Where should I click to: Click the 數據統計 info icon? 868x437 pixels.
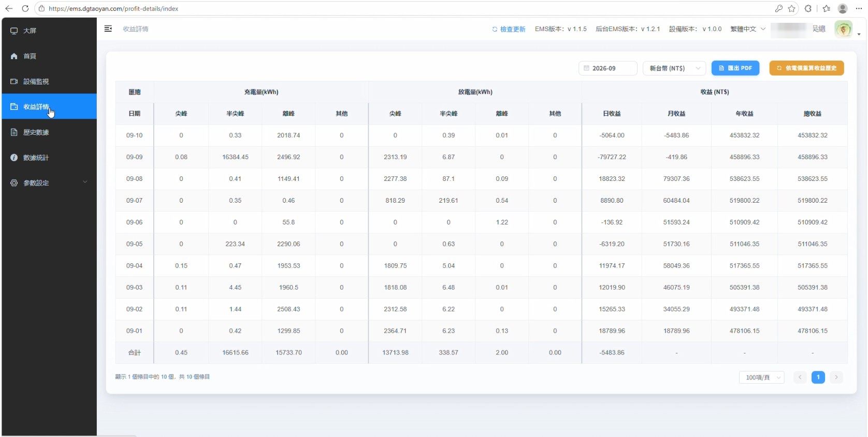pyautogui.click(x=14, y=158)
